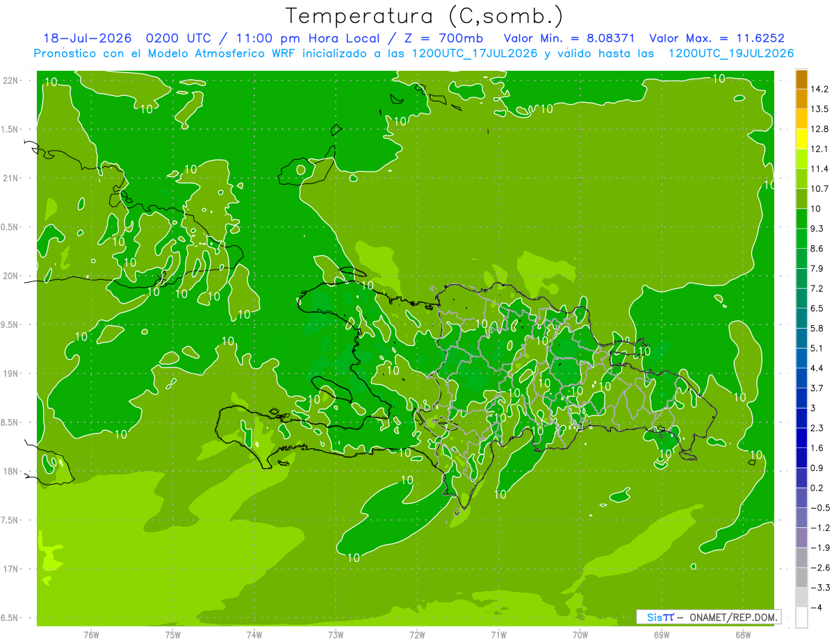Screen dimensions: 834x644
Task: Click the '12.8' color scale value
Action: pyautogui.click(x=819, y=129)
